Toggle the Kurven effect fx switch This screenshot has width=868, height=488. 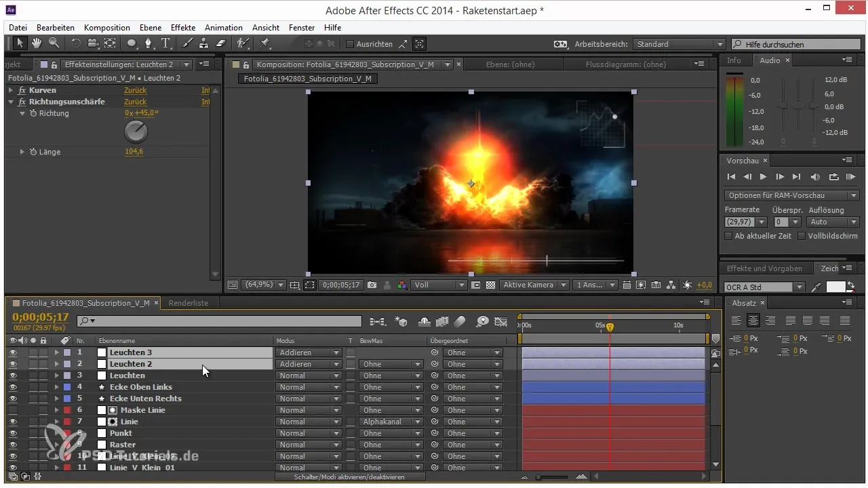pos(22,90)
